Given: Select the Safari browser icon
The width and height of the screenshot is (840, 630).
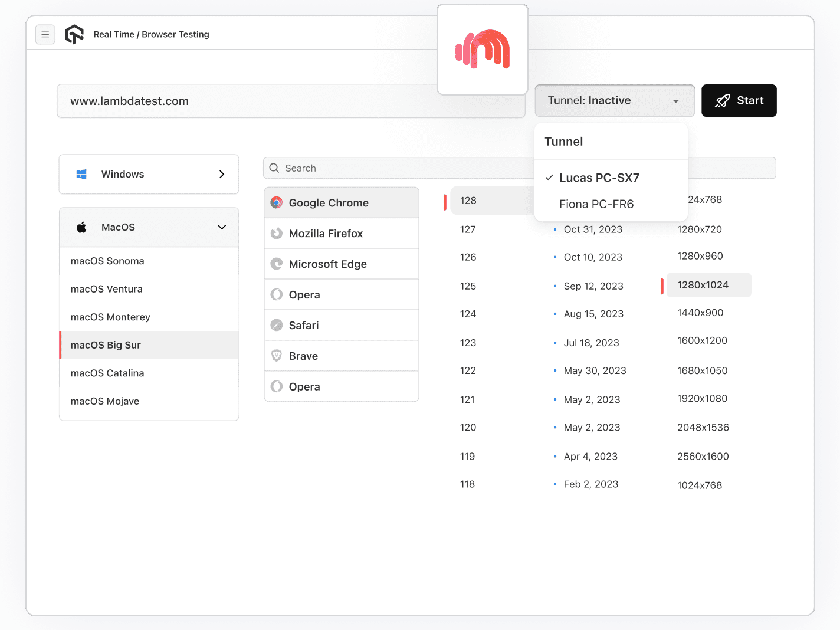Looking at the screenshot, I should point(276,325).
